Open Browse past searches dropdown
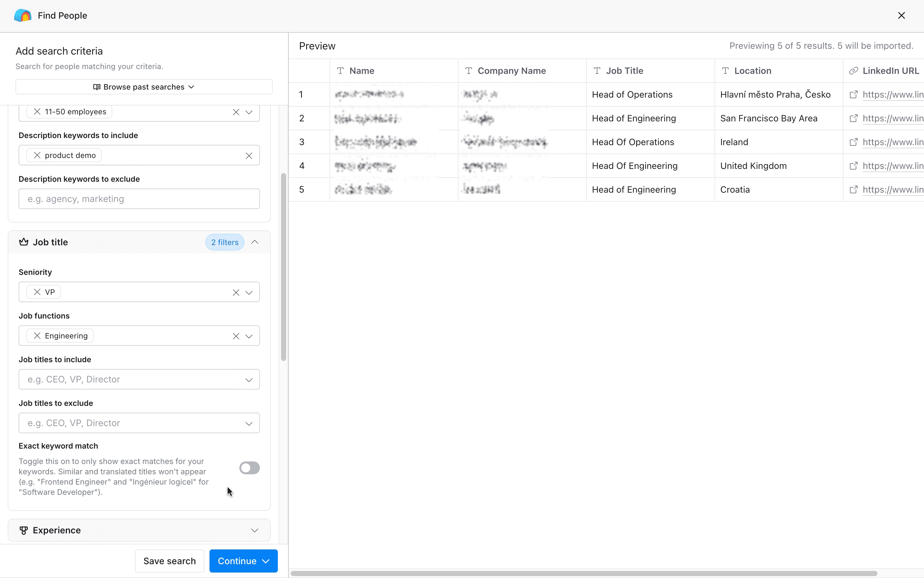This screenshot has width=924, height=578. click(x=144, y=87)
